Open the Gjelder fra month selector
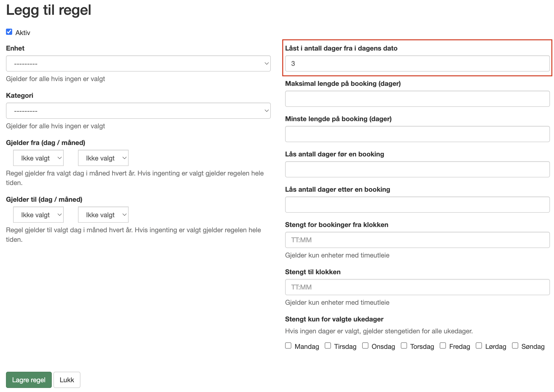Viewport: 554px width, 392px height. 103,158
